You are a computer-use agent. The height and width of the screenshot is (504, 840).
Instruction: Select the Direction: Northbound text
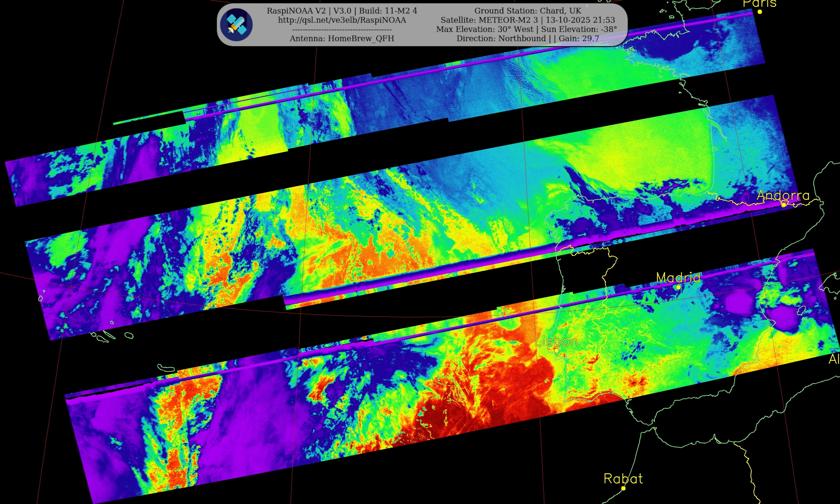coord(501,38)
